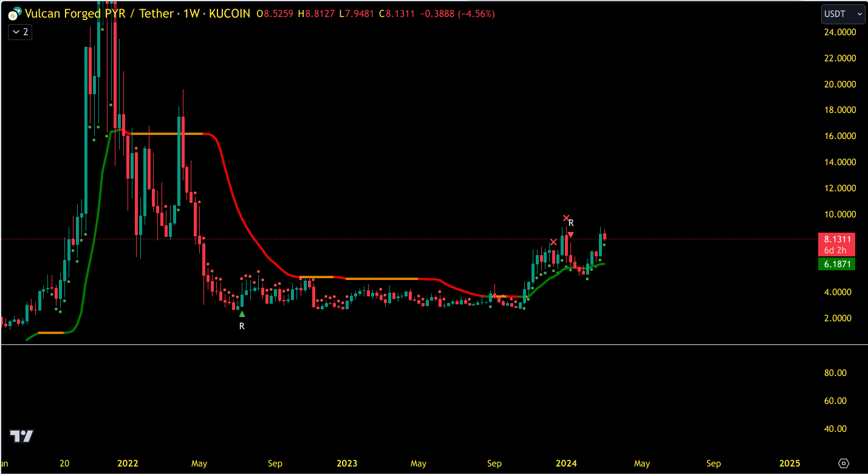Click the 12.0000 price axis label

tap(839, 188)
